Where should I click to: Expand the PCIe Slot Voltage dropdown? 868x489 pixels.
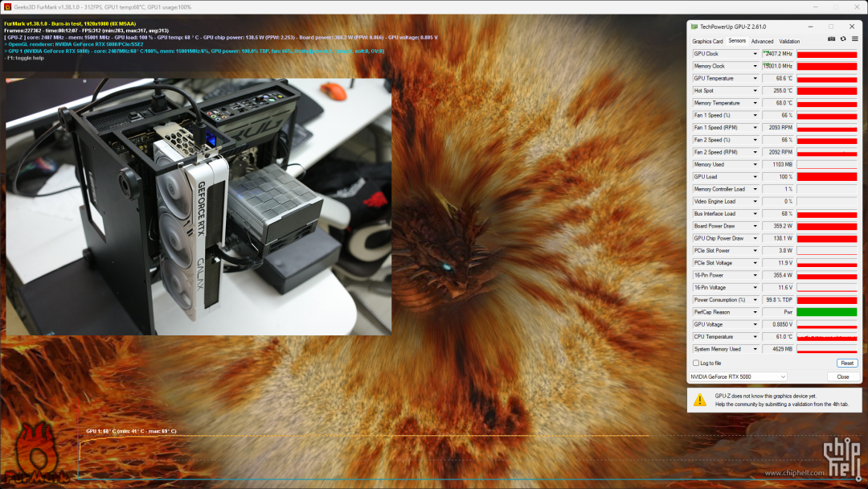pyautogui.click(x=755, y=263)
